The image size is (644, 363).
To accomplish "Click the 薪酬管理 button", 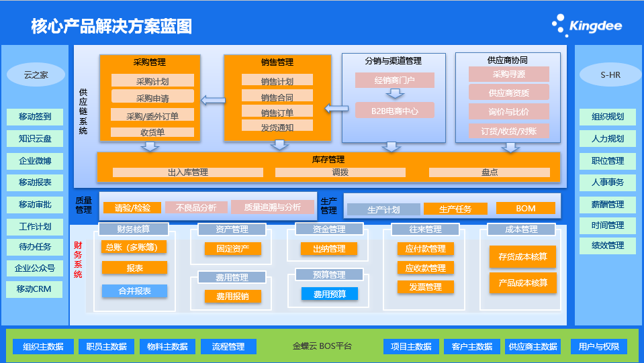I will pos(607,204).
